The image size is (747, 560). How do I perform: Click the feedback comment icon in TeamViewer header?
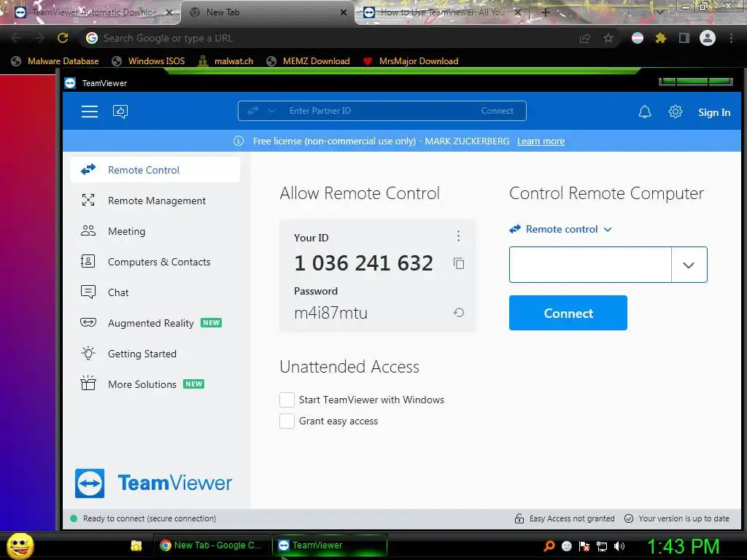pyautogui.click(x=120, y=112)
